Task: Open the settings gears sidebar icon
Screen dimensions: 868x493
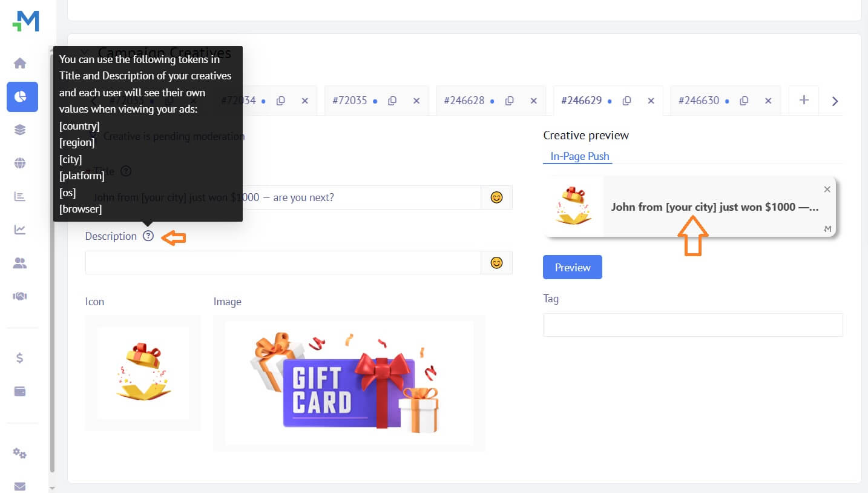Action: pyautogui.click(x=20, y=453)
